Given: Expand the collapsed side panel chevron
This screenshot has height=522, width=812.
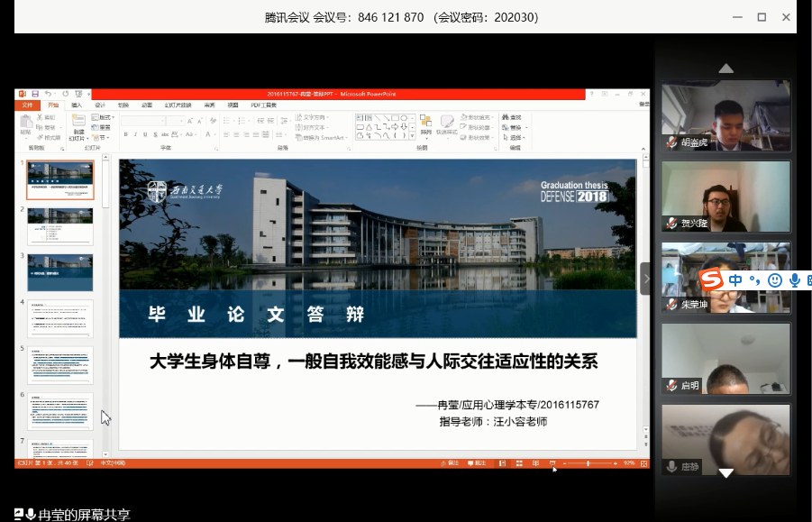Looking at the screenshot, I should point(645,279).
